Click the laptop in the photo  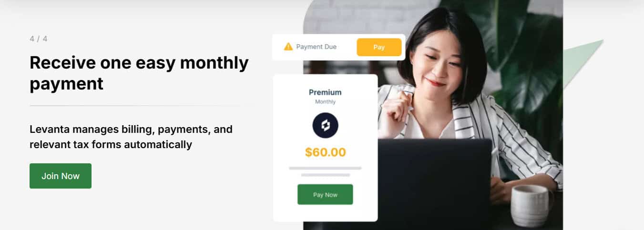(x=434, y=183)
